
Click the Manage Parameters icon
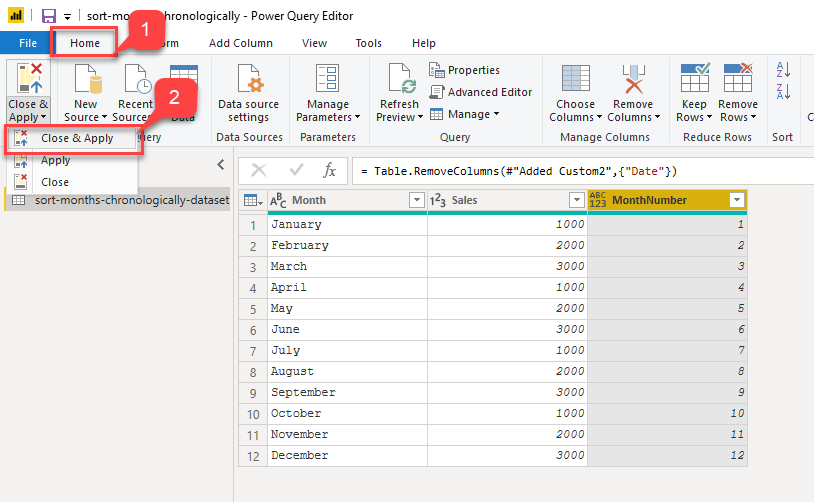[x=328, y=80]
